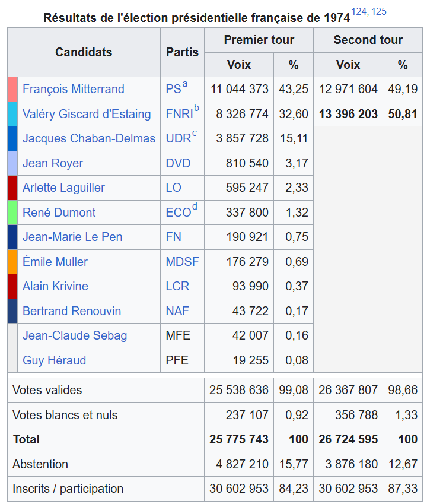Open the UDR party link
The width and height of the screenshot is (427, 504).
(178, 139)
